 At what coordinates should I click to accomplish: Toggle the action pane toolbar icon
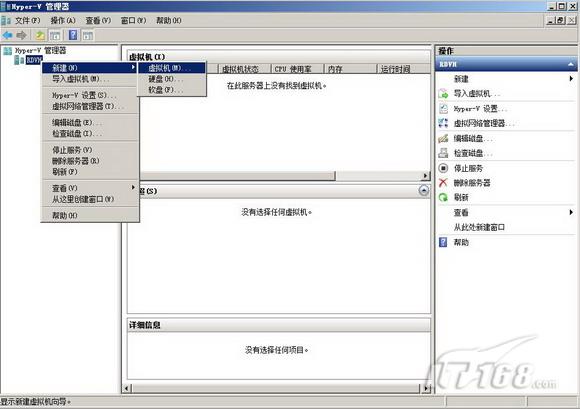[x=88, y=36]
